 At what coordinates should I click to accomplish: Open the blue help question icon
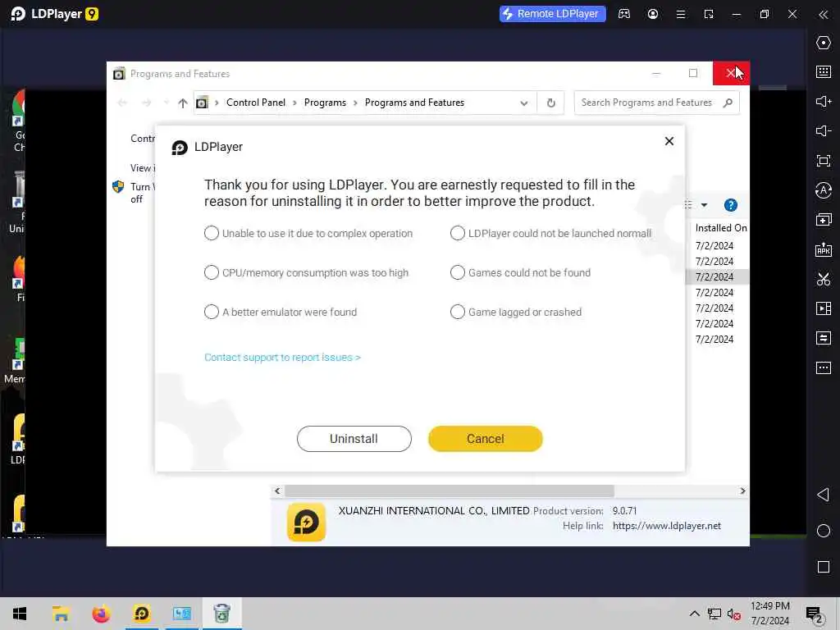pos(731,205)
